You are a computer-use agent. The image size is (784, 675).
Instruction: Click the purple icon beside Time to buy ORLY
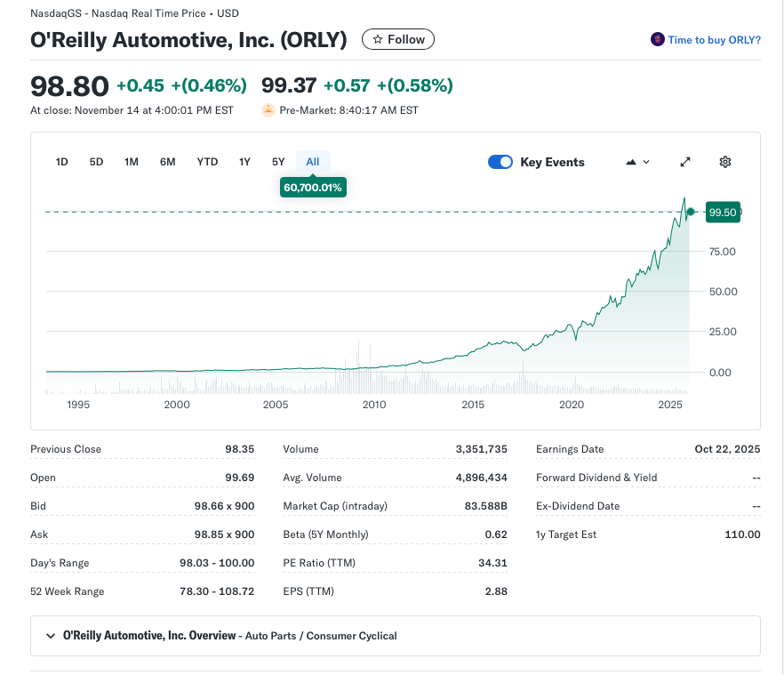pyautogui.click(x=658, y=40)
